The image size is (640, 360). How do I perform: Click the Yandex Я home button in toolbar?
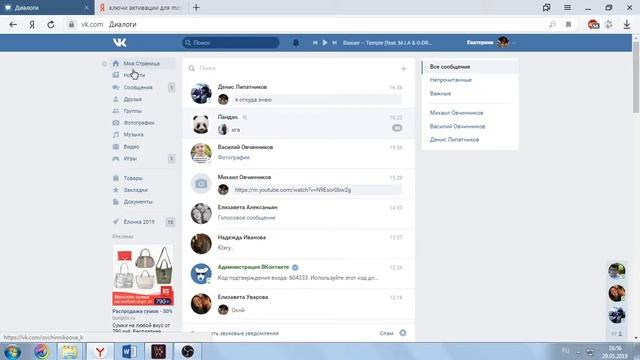tap(32, 24)
